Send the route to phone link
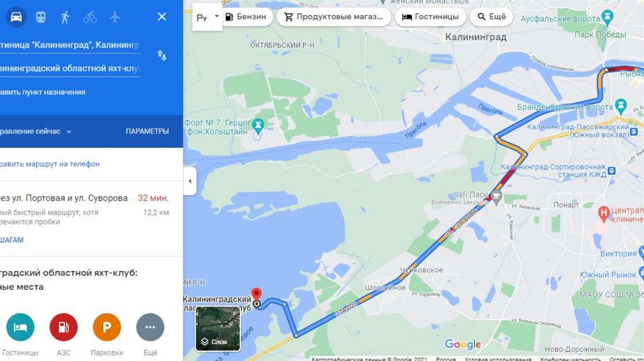Viewport: 644px width, 361px height. 50,164
